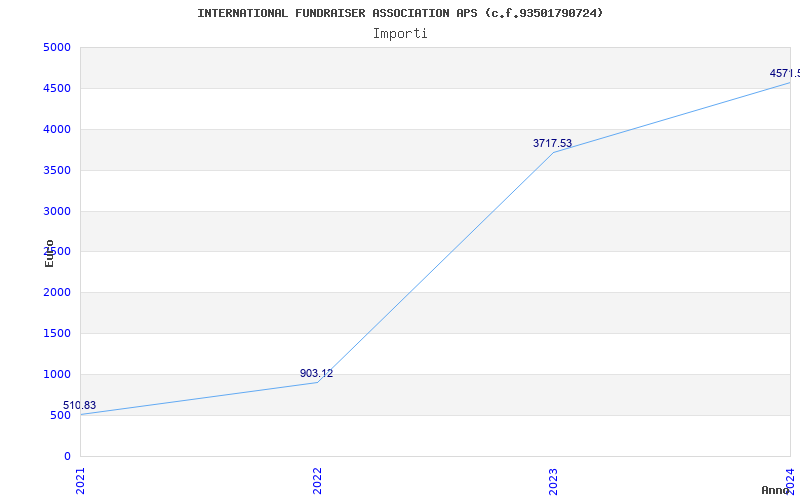Click the 'Anno' x-axis title
This screenshot has height=500, width=800.
point(776,490)
